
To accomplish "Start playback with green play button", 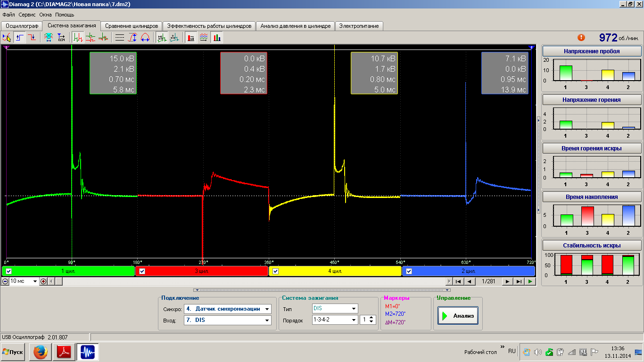I will pyautogui.click(x=530, y=281).
